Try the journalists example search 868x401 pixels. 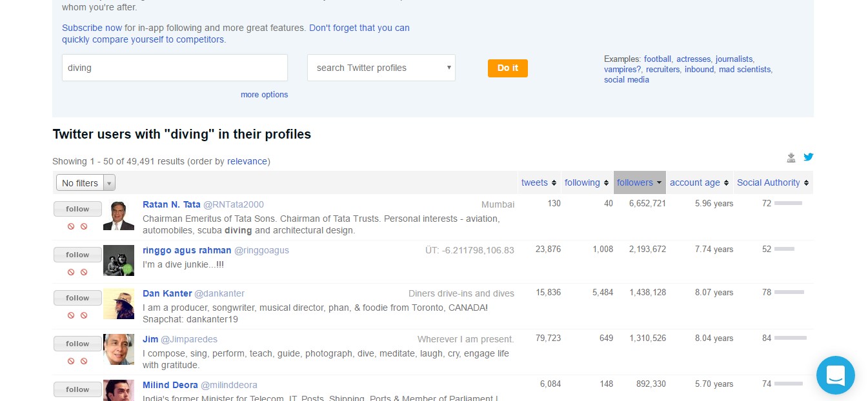tap(734, 59)
